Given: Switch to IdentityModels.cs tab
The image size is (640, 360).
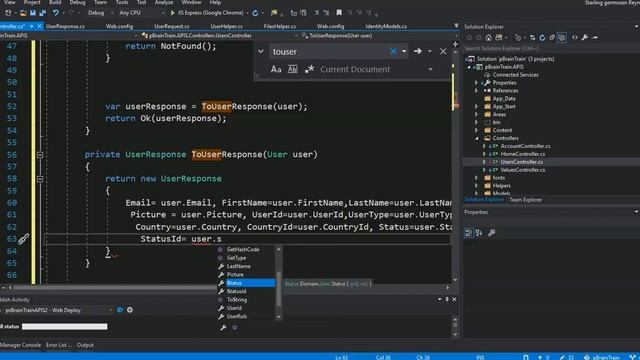Looking at the screenshot, I should click(x=386, y=26).
